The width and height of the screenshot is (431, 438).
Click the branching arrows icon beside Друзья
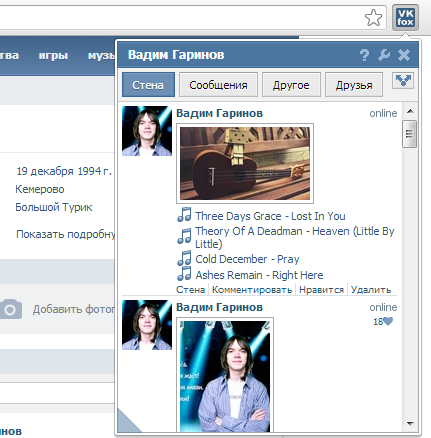[x=403, y=80]
